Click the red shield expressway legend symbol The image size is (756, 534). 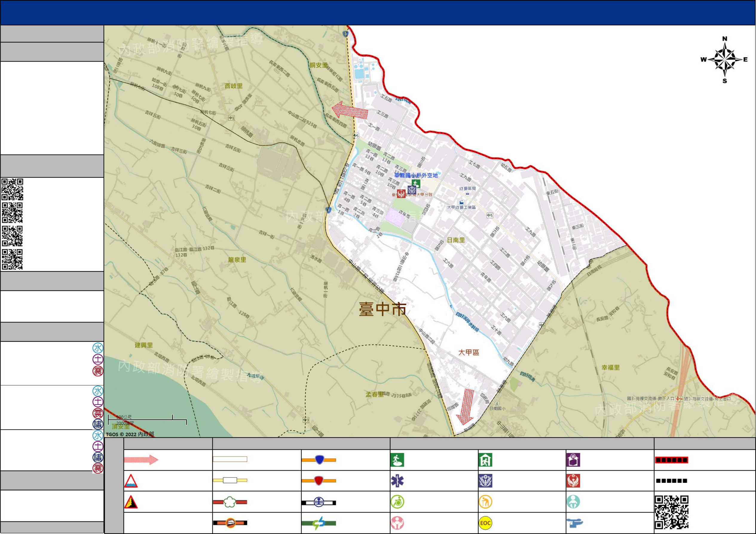point(319,481)
